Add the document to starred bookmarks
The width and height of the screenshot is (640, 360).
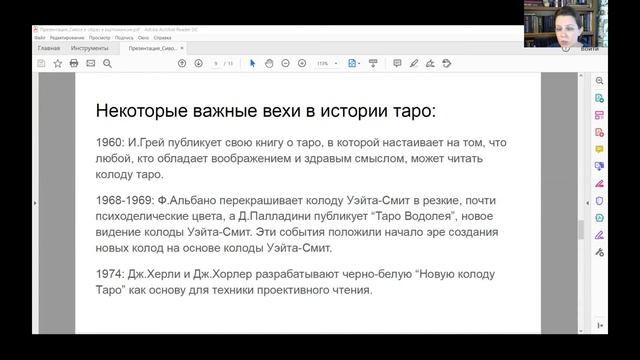58,63
